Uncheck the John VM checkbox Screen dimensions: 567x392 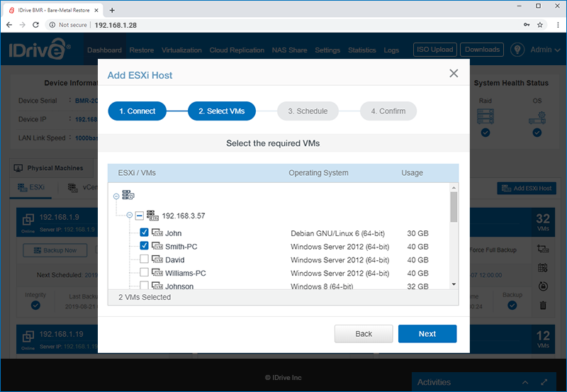point(144,233)
